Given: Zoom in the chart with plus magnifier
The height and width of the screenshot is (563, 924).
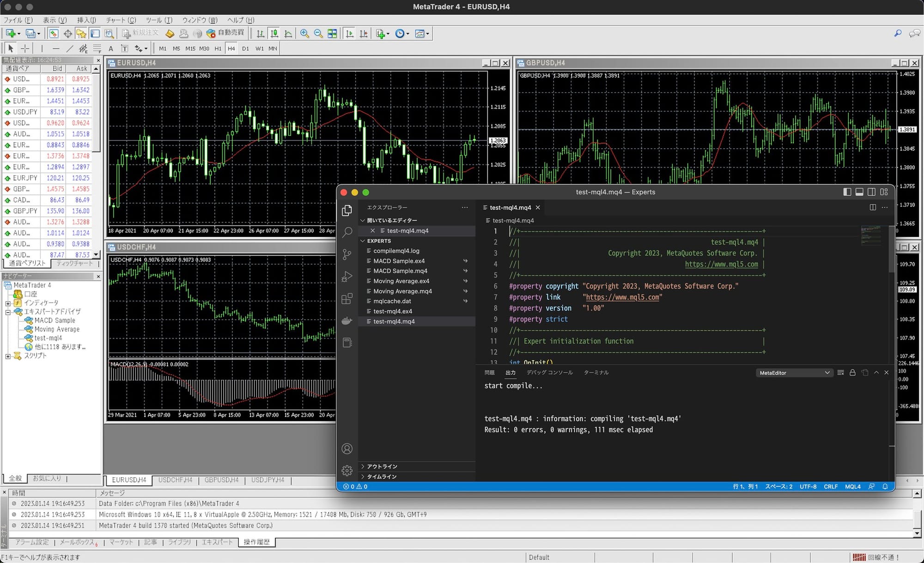Looking at the screenshot, I should pos(304,33).
